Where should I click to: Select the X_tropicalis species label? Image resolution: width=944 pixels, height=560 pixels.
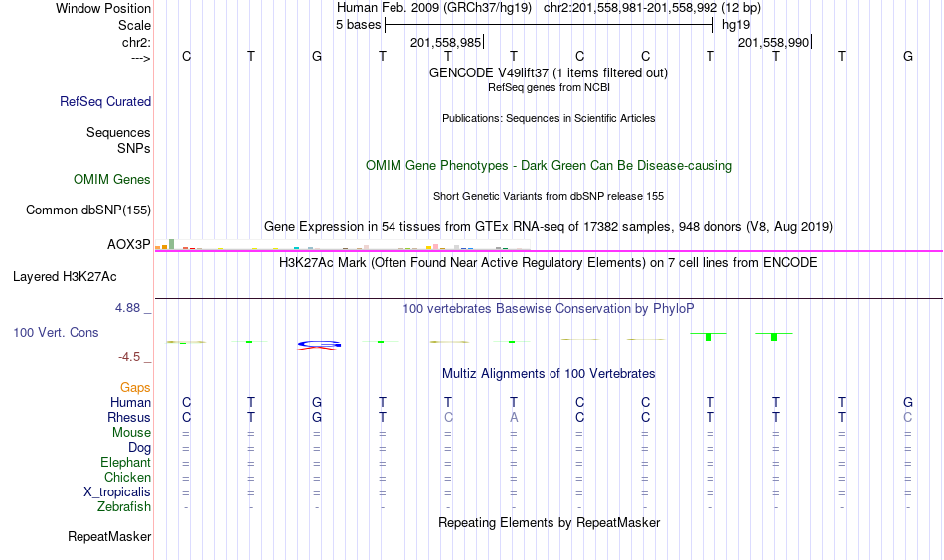point(117,492)
